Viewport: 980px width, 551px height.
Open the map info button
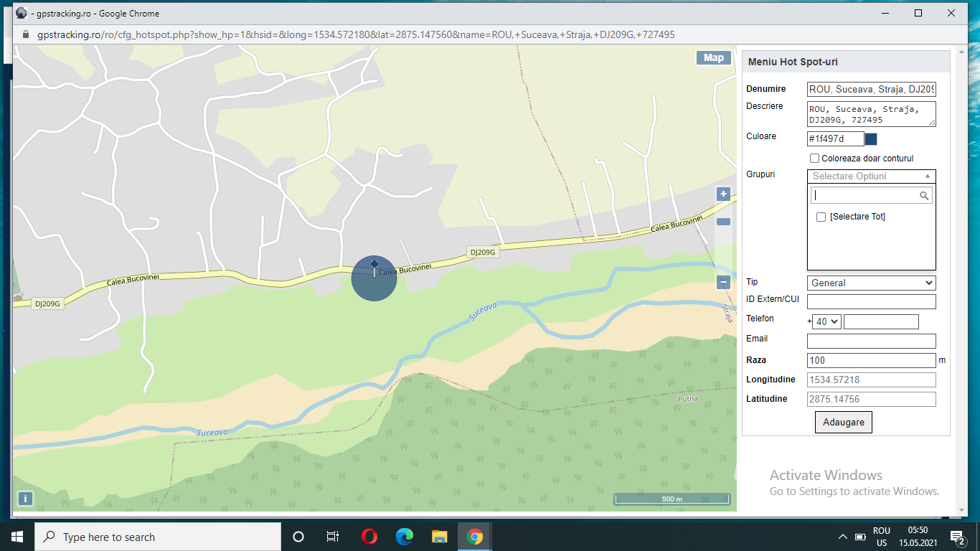(25, 499)
